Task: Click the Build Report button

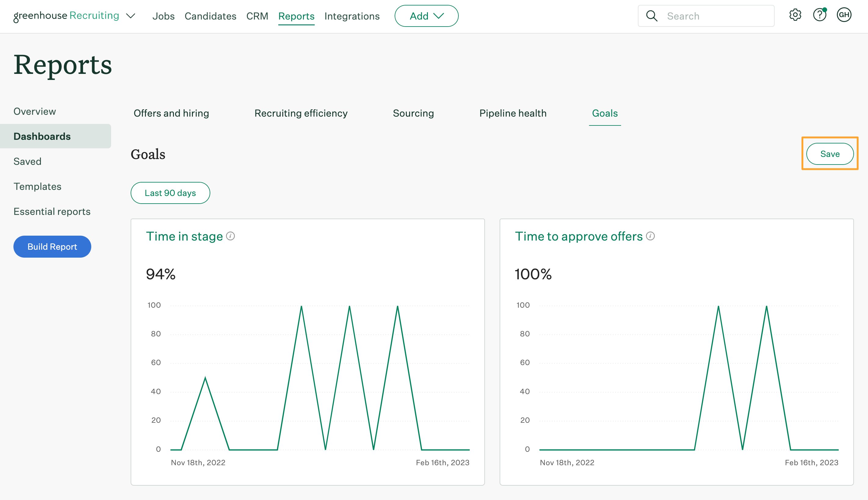Action: click(x=52, y=246)
